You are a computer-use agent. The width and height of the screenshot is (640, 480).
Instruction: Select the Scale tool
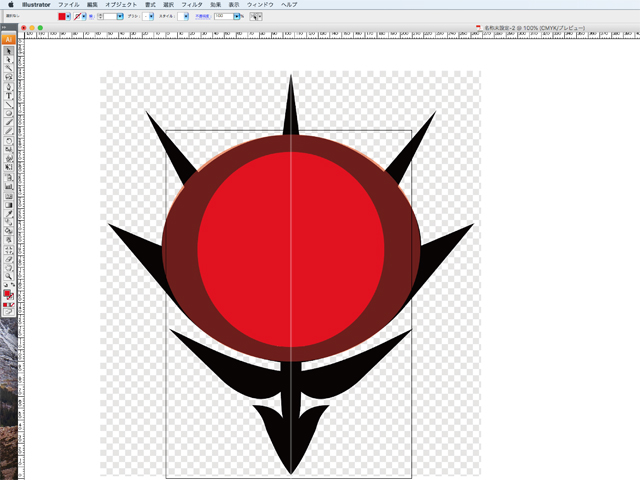9,149
